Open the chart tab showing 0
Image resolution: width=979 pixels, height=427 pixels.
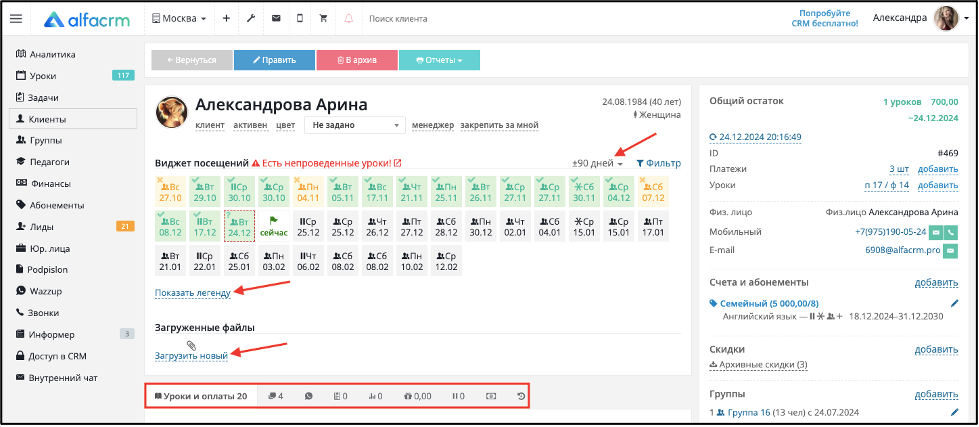375,396
